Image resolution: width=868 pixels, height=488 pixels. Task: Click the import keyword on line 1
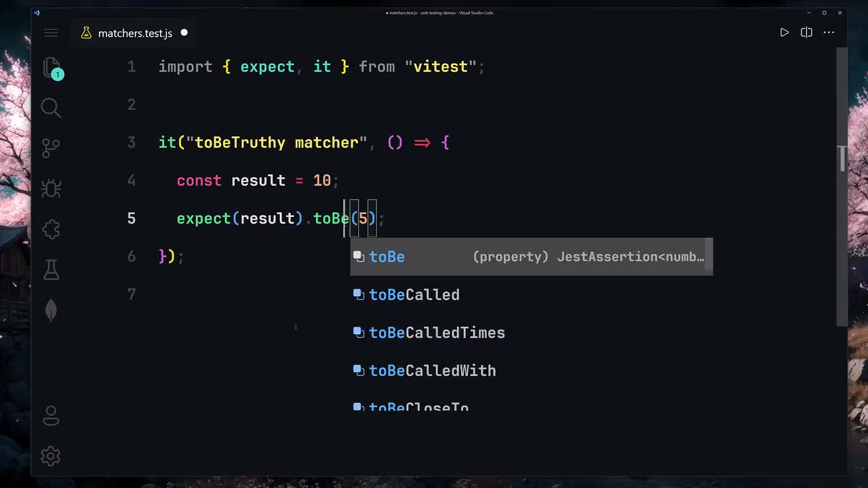coord(185,66)
